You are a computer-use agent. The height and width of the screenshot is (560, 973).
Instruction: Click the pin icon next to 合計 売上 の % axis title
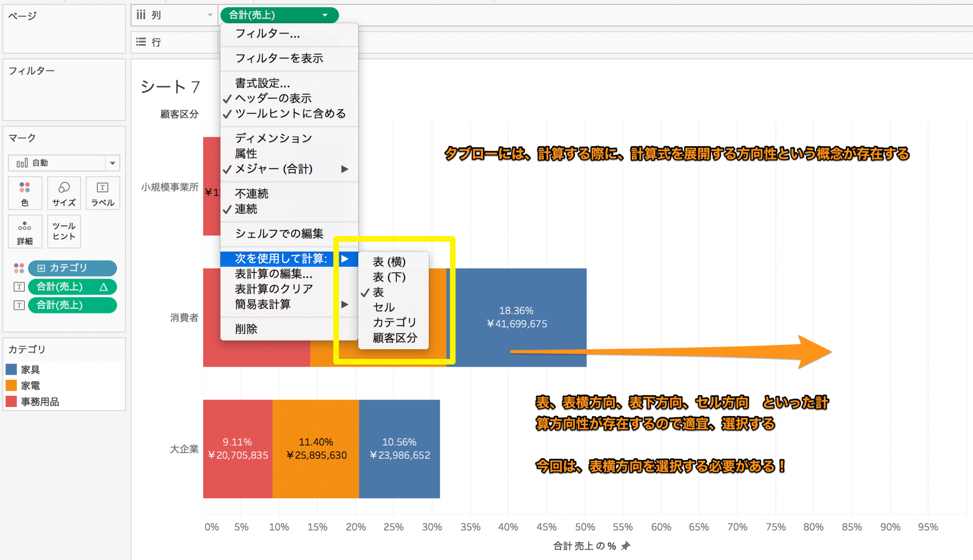[x=626, y=546]
